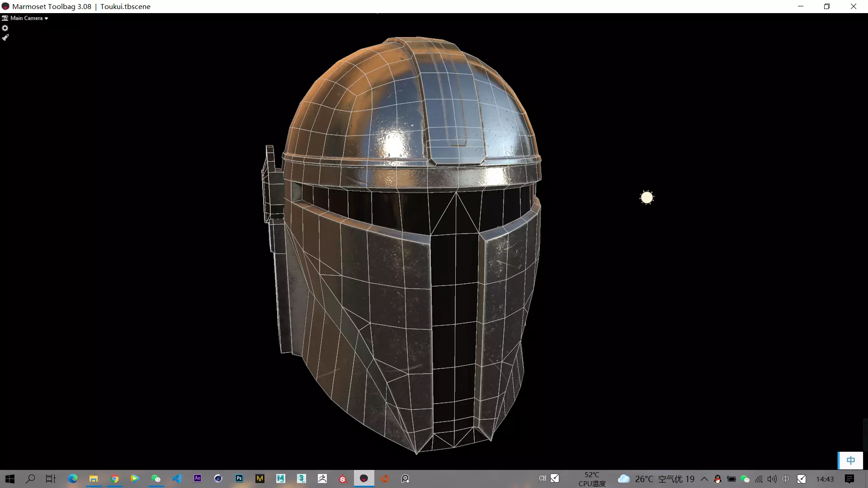Open Wi-Fi network tray icon
The width and height of the screenshot is (868, 488).
tap(759, 479)
